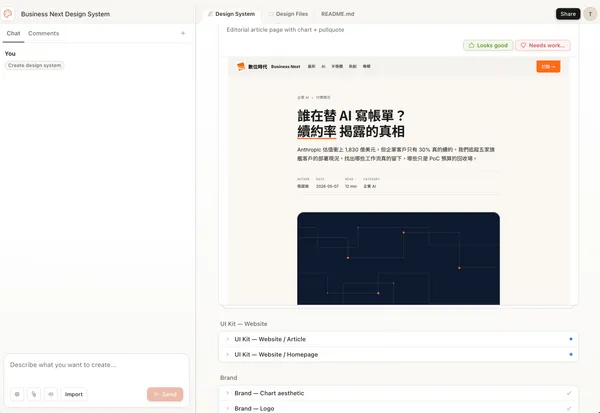
Task: Click the article headline in the preview
Action: click(x=351, y=123)
